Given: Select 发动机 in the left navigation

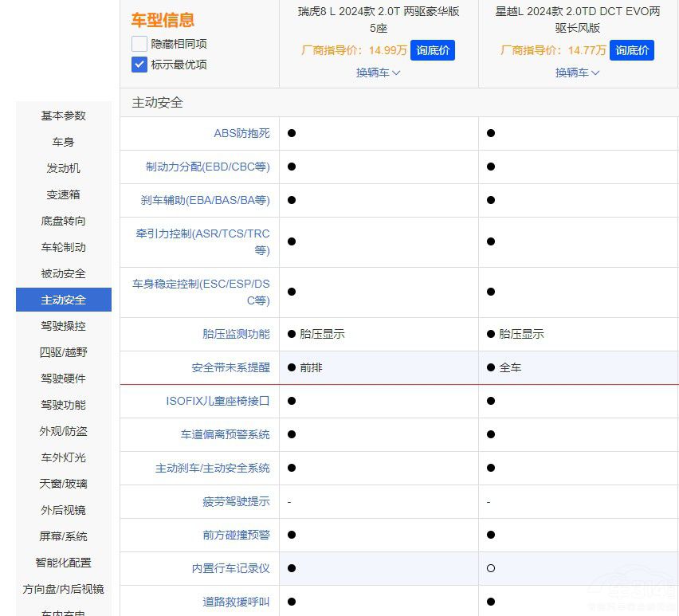Looking at the screenshot, I should [64, 168].
